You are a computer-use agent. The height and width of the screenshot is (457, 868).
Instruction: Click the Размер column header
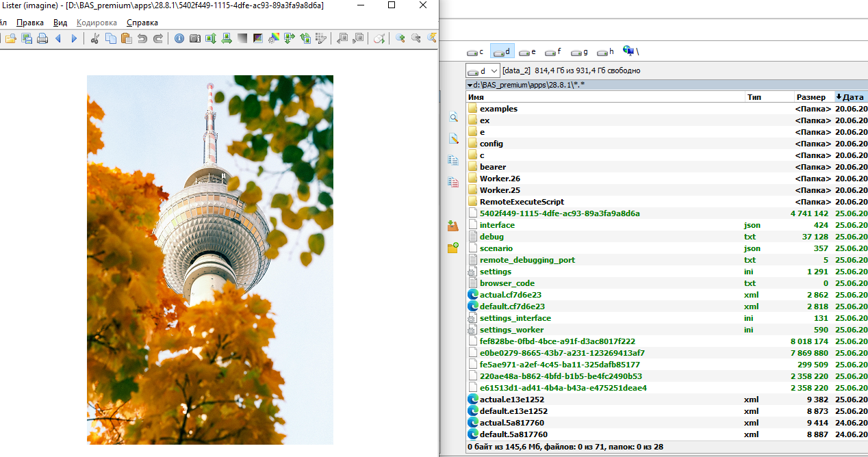pyautogui.click(x=811, y=97)
